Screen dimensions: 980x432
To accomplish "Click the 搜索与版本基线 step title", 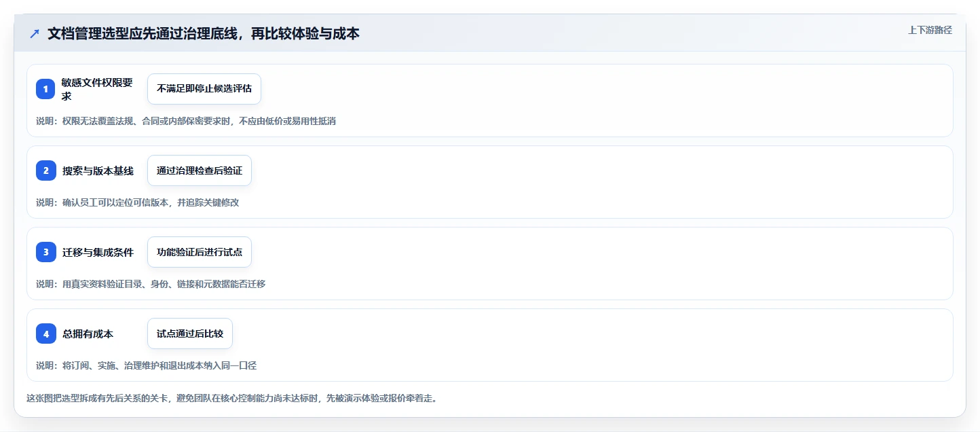I will [98, 170].
